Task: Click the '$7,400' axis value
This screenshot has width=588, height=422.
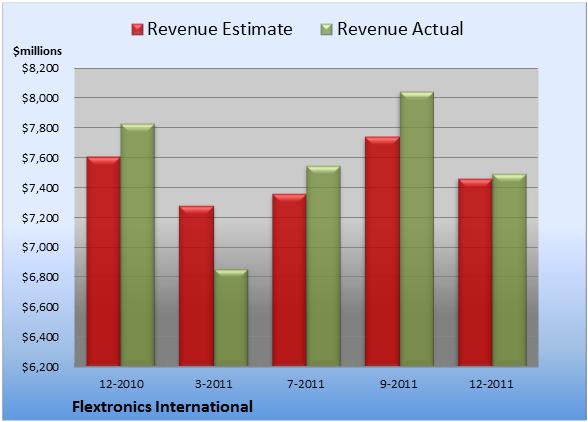Action: point(40,188)
